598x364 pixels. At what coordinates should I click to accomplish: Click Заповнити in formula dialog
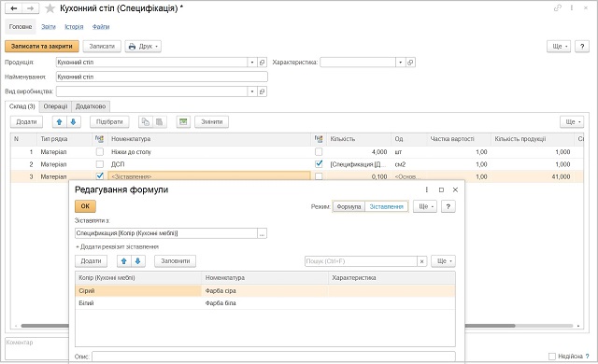pyautogui.click(x=175, y=261)
